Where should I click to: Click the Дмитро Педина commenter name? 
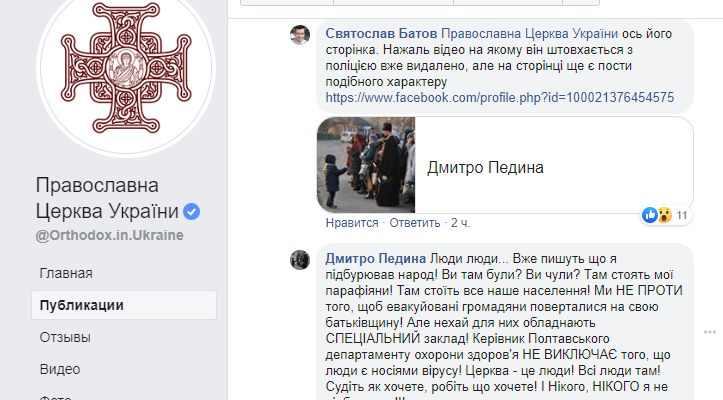click(376, 258)
